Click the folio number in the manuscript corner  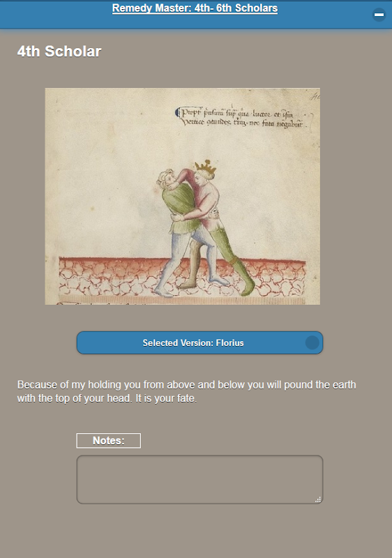314,96
